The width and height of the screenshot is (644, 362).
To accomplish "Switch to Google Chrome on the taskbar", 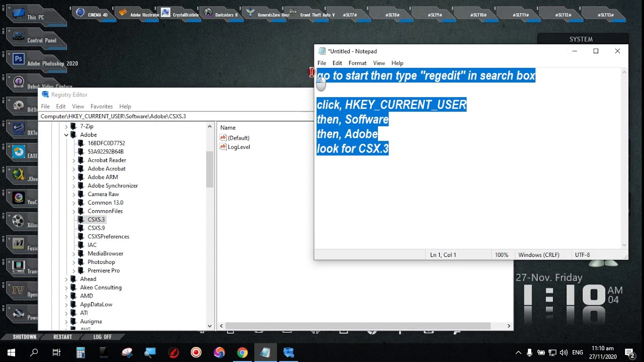I will click(x=243, y=352).
